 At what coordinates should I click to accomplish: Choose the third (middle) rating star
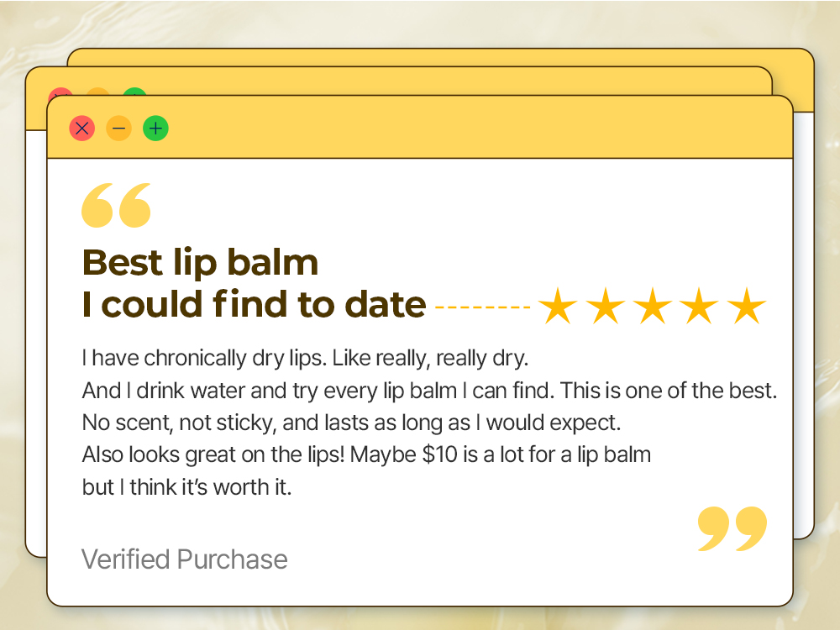(x=651, y=307)
